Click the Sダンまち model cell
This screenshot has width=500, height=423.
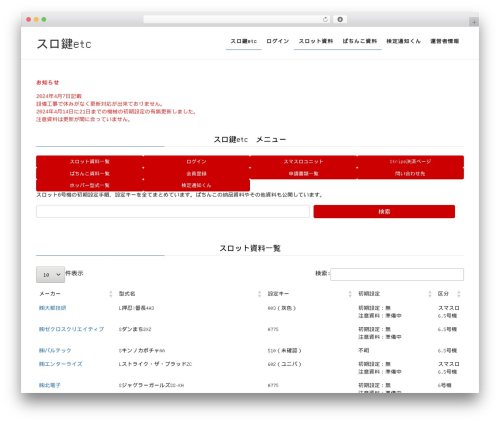point(135,329)
